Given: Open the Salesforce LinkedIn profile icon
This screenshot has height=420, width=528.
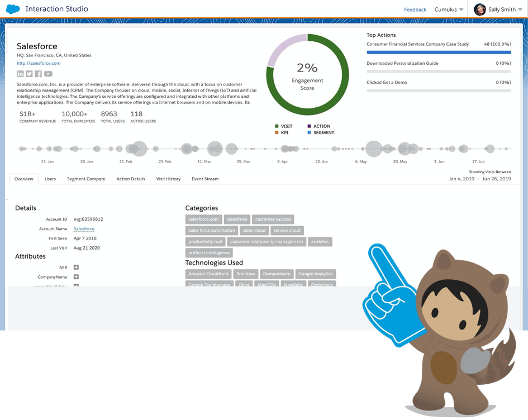Looking at the screenshot, I should [x=20, y=74].
